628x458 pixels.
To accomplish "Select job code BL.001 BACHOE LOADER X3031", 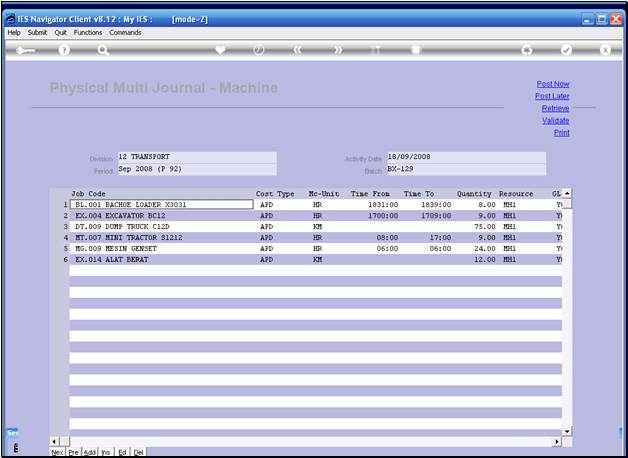I will coord(161,205).
